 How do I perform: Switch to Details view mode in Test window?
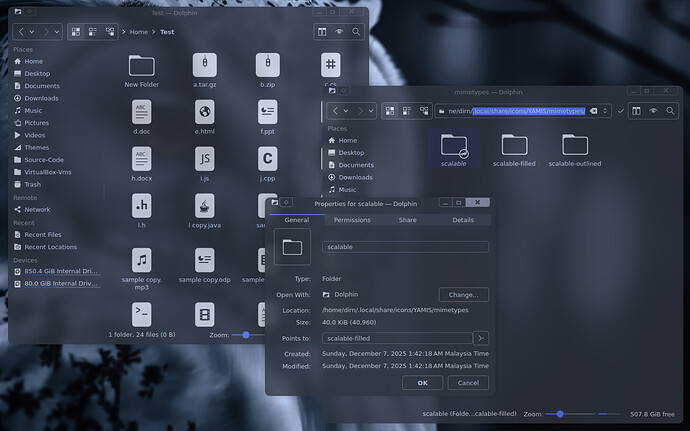click(x=108, y=32)
